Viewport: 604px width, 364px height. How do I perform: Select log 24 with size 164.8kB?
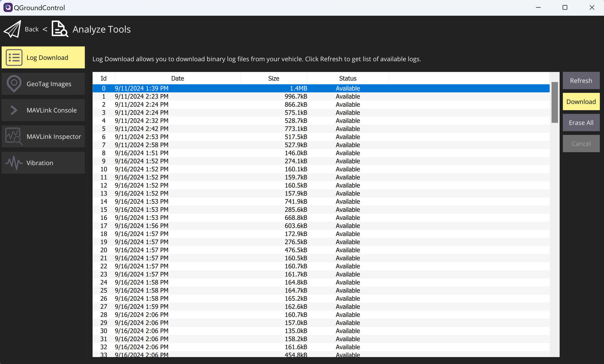coord(321,282)
